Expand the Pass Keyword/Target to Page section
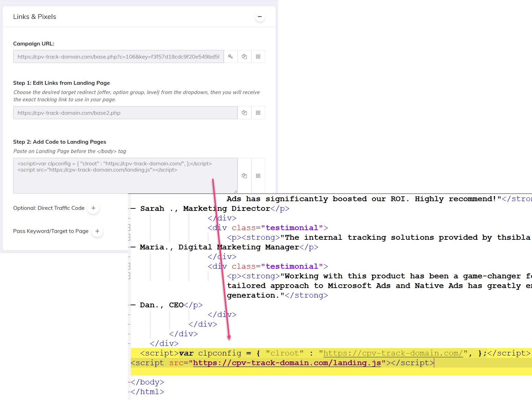532x400 pixels. point(97,231)
